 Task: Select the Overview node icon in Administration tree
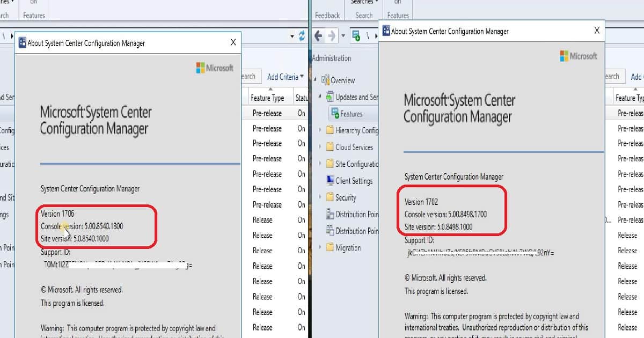coord(325,80)
